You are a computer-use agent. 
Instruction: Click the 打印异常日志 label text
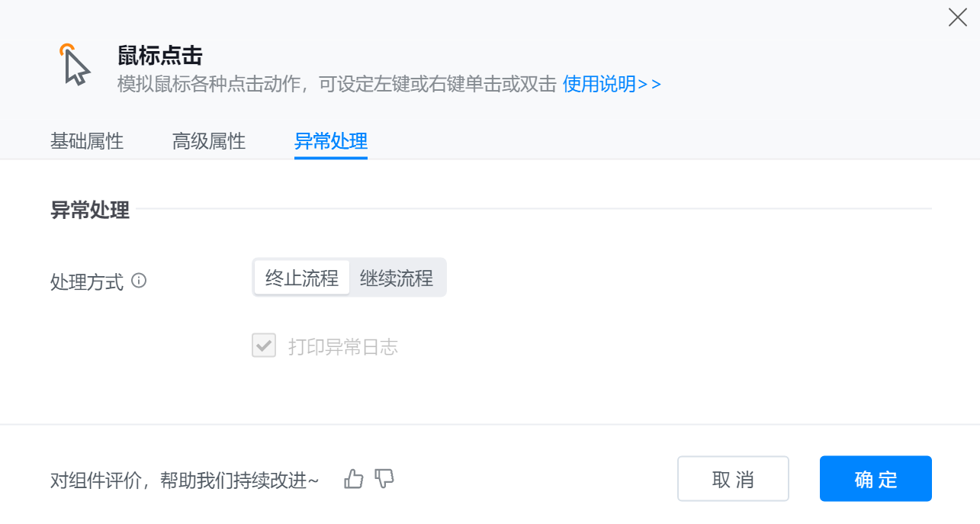tap(343, 347)
